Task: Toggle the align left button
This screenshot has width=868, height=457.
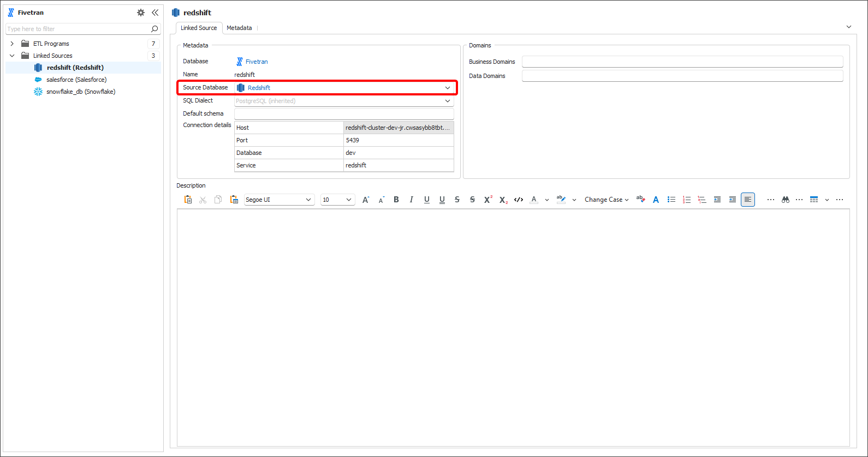Action: point(748,200)
